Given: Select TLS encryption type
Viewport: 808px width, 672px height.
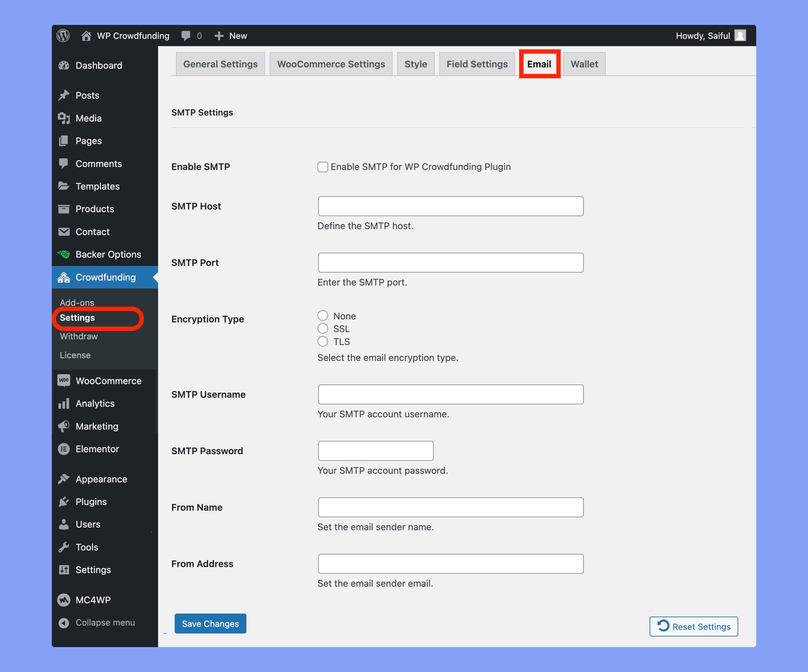Looking at the screenshot, I should tap(323, 341).
